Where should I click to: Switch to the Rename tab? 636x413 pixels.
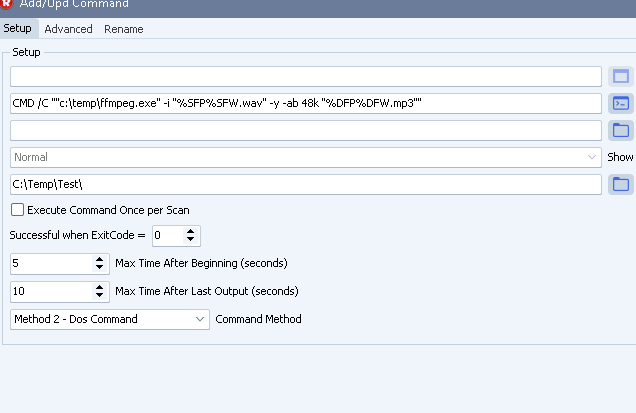point(123,29)
